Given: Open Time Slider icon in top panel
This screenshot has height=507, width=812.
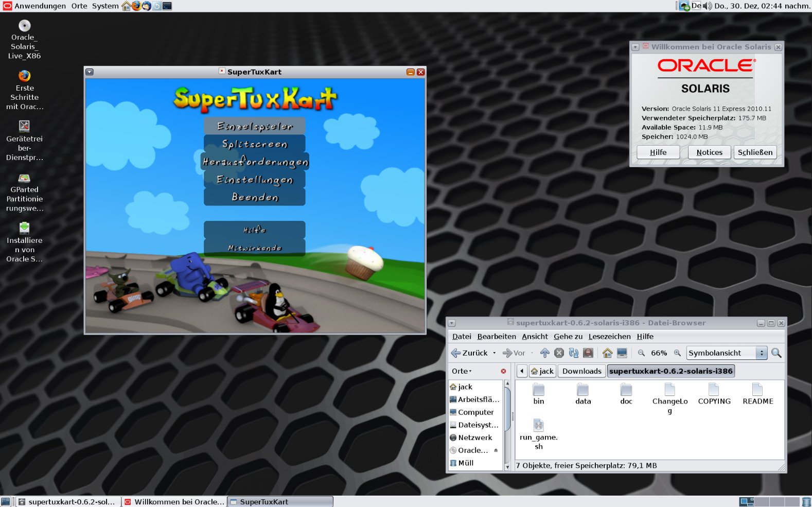Looking at the screenshot, I should click(x=157, y=6).
